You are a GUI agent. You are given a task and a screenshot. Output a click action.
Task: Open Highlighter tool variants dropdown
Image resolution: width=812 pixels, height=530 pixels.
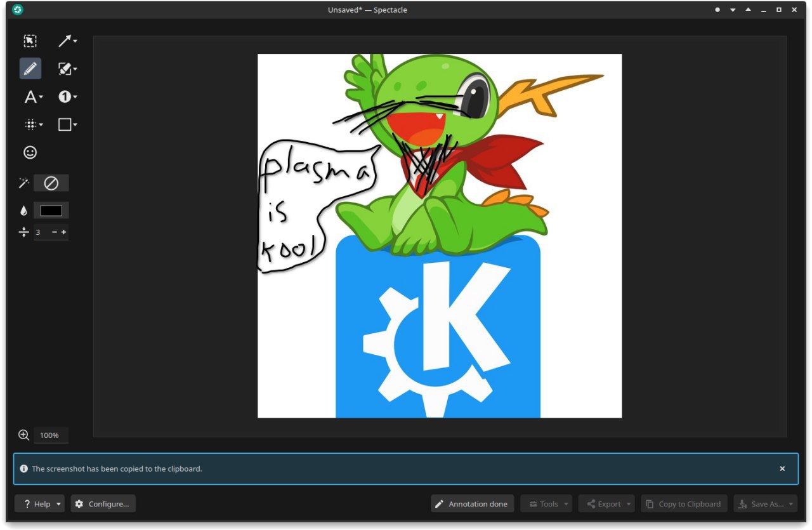click(x=75, y=69)
